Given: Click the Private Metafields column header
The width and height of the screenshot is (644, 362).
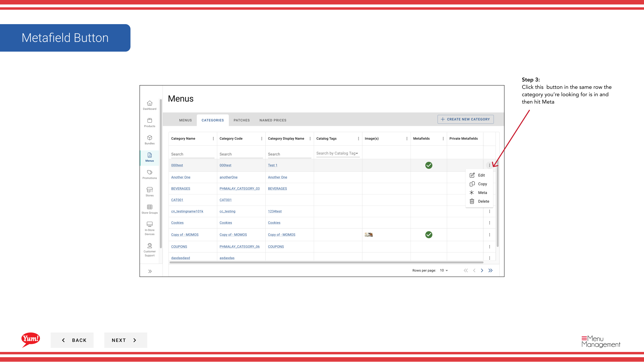Looking at the screenshot, I should click(x=463, y=138).
